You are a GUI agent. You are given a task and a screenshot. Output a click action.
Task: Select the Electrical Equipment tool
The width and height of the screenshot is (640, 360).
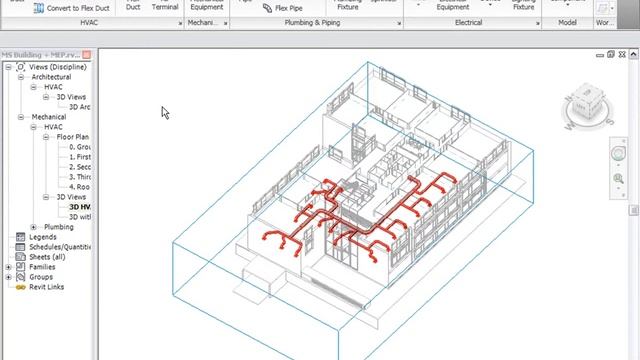coord(453,6)
